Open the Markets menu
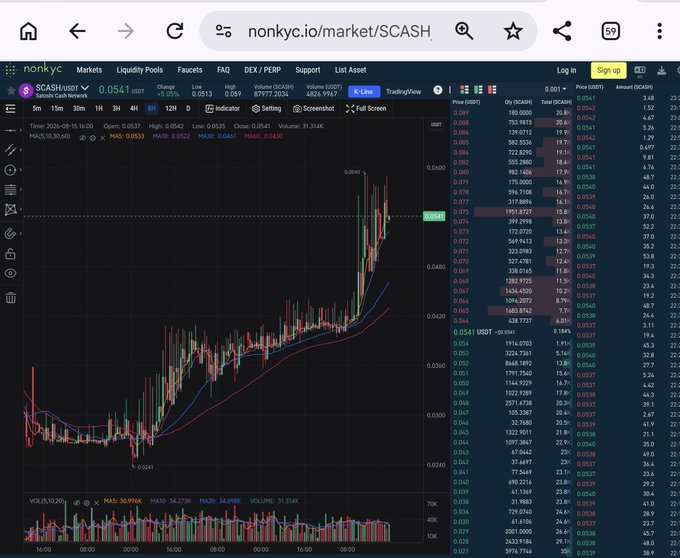680x558 pixels. (x=89, y=70)
